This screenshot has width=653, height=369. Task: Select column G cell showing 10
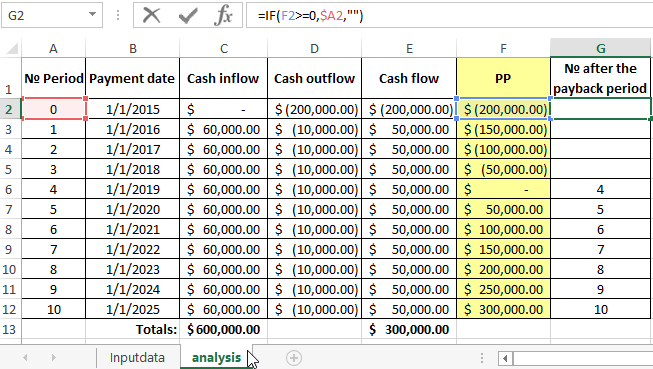(x=601, y=309)
